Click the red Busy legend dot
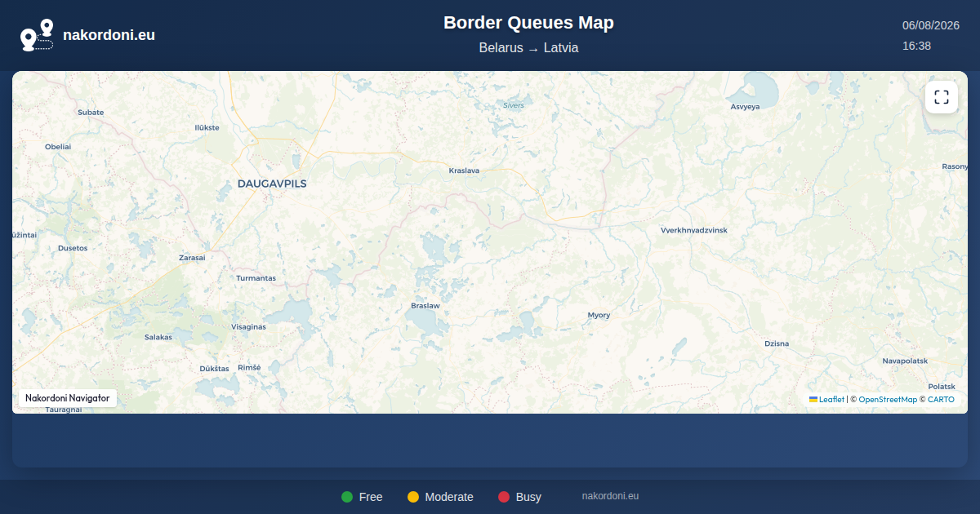The image size is (980, 514). [504, 497]
